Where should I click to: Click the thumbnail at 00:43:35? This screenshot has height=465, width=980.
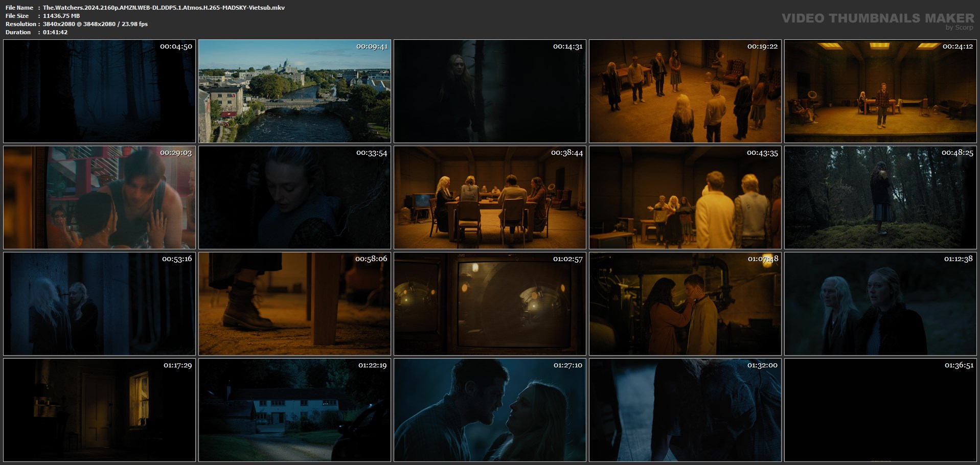(685, 197)
